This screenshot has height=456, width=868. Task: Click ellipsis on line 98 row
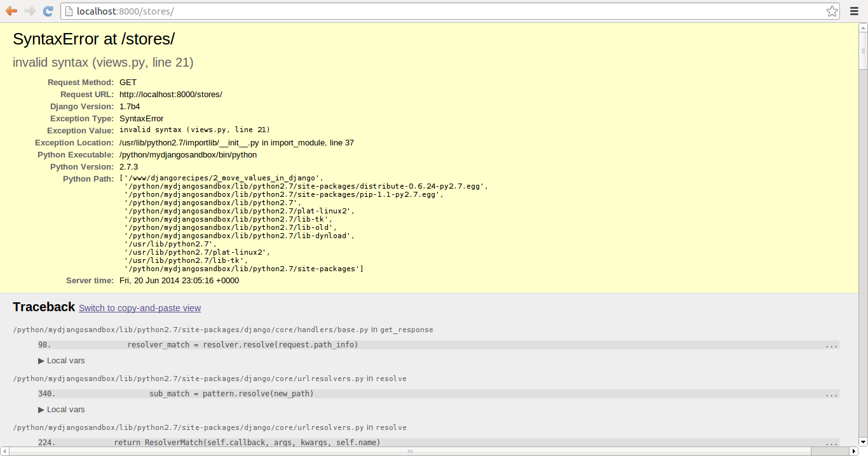click(x=831, y=345)
